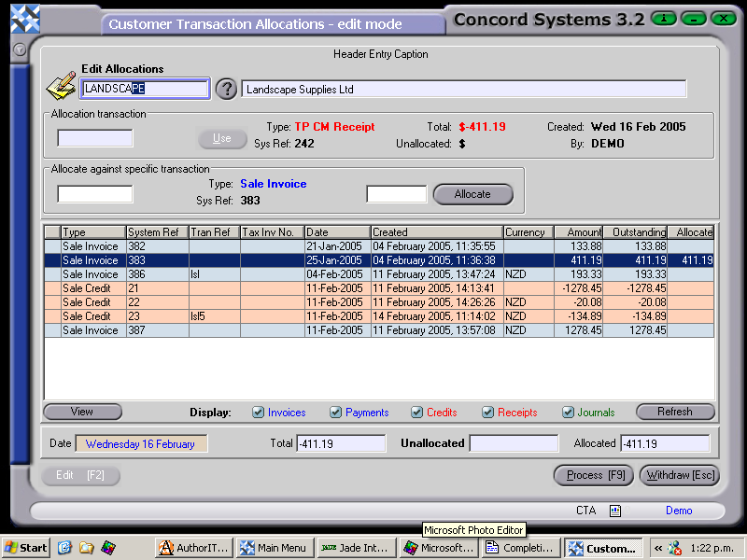Click the Concord Systems logo icon
Viewport: 747px width, 560px height.
[x=26, y=17]
